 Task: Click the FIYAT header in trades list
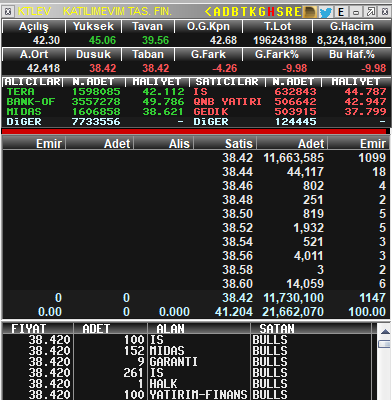[x=38, y=329]
